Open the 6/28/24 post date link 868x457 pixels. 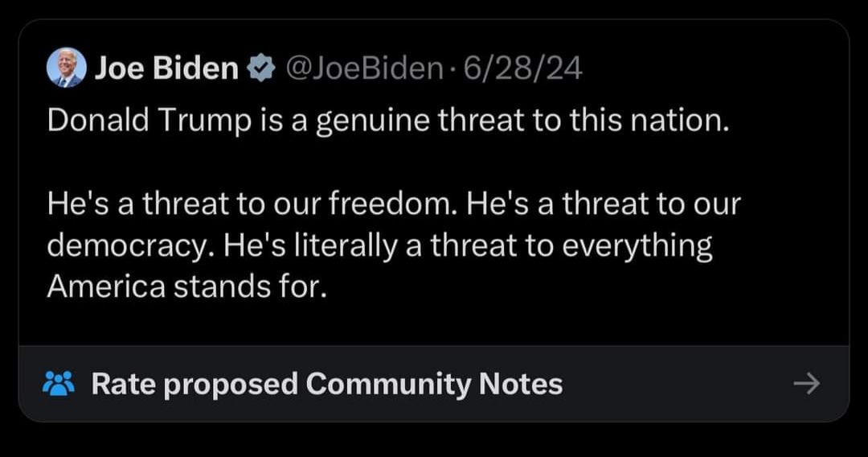point(522,70)
